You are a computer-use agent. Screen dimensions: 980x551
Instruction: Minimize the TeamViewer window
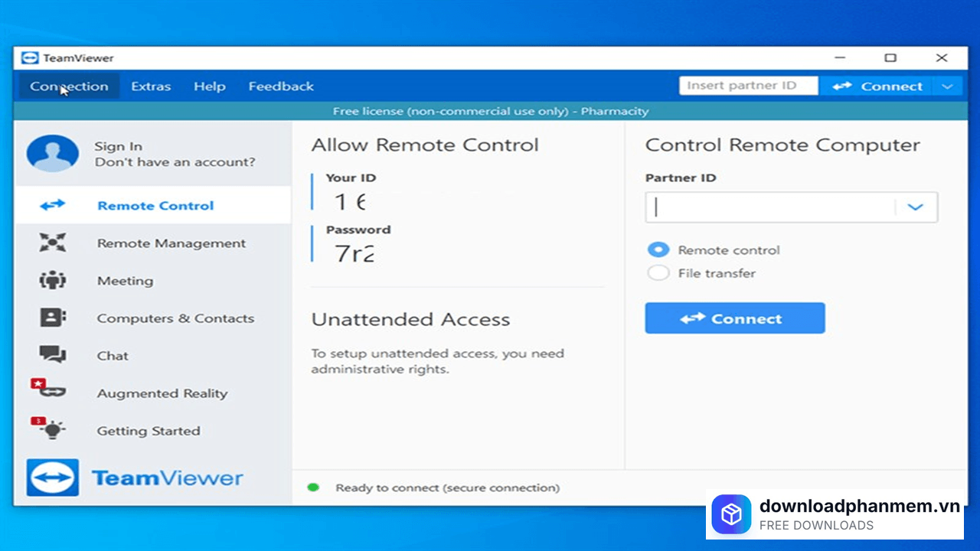coord(841,58)
